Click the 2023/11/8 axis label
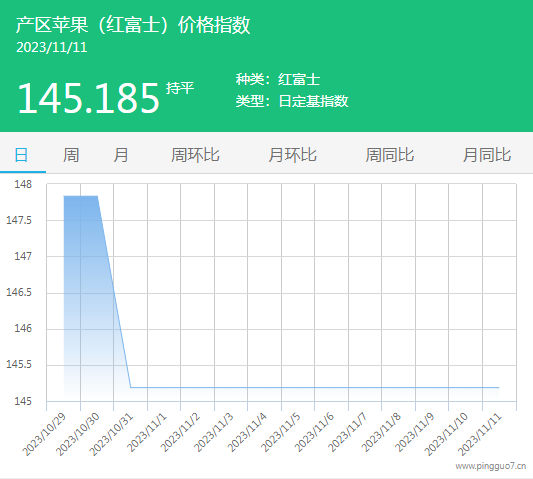 (x=381, y=432)
